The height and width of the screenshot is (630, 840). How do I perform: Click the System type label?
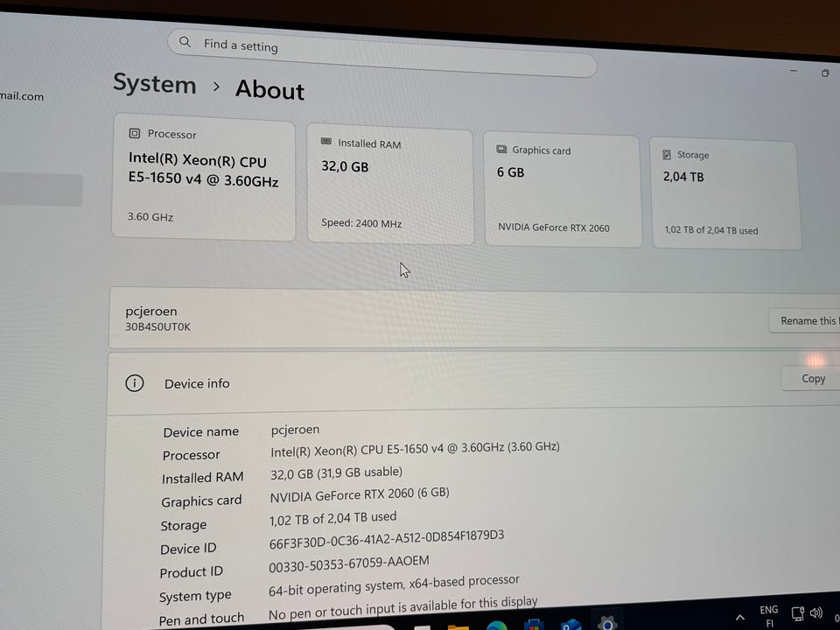[x=195, y=596]
